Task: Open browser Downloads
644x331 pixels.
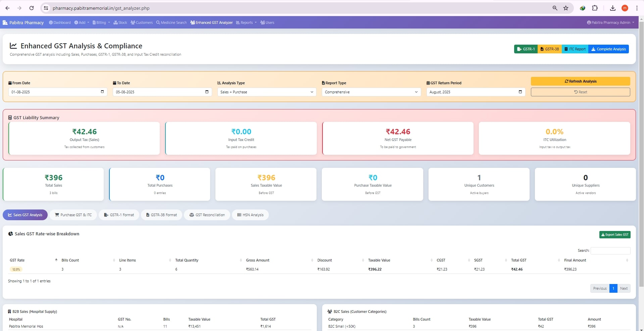Action: [613, 8]
